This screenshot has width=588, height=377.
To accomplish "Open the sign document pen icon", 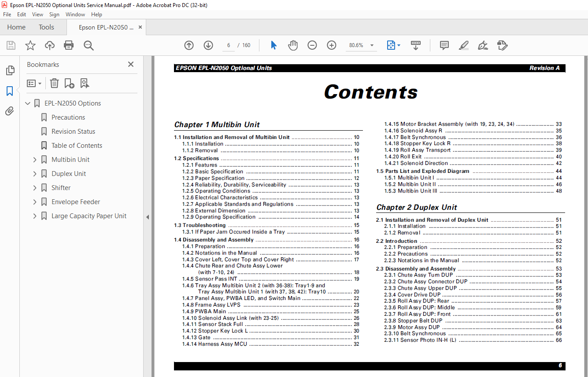I will pyautogui.click(x=483, y=45).
